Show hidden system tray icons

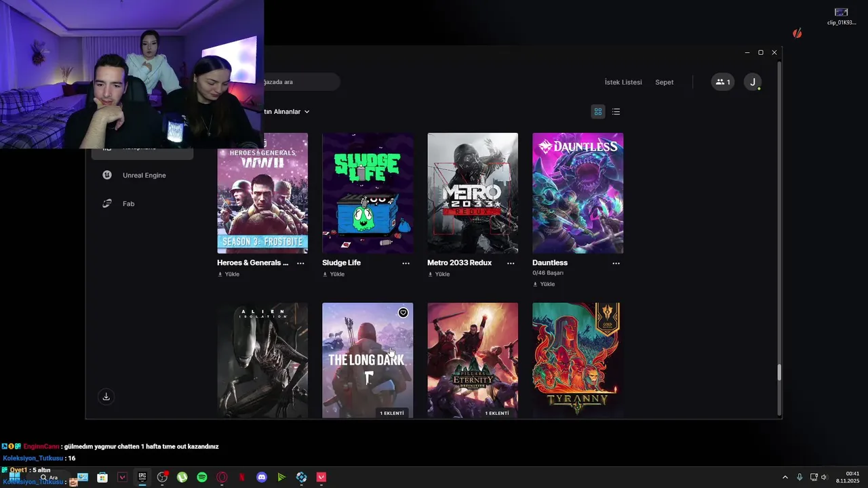pyautogui.click(x=785, y=477)
